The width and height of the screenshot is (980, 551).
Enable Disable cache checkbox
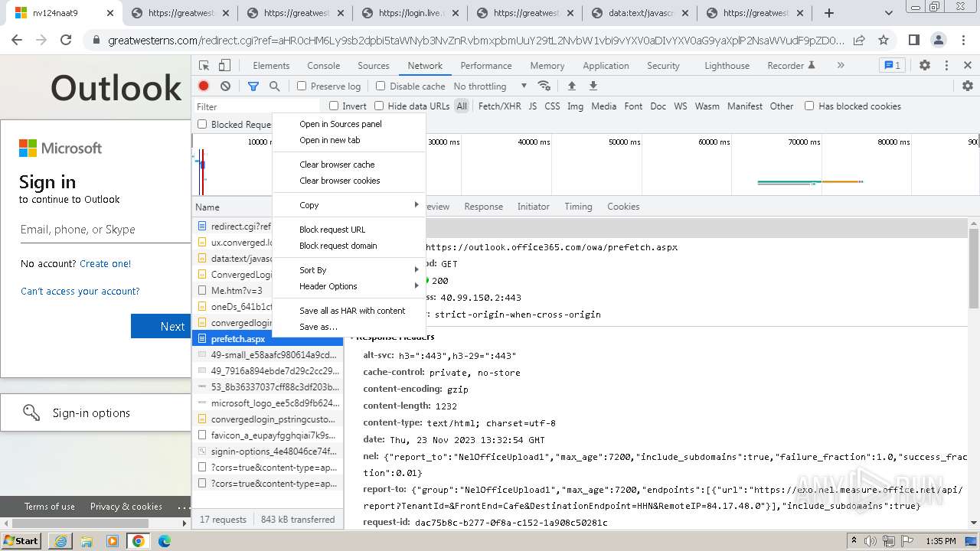pos(381,86)
